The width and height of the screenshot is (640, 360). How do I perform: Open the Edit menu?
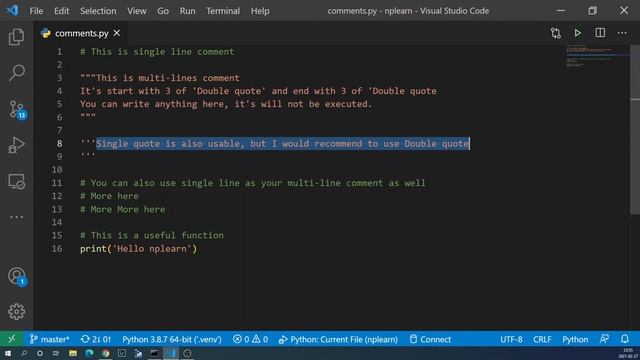coord(62,11)
